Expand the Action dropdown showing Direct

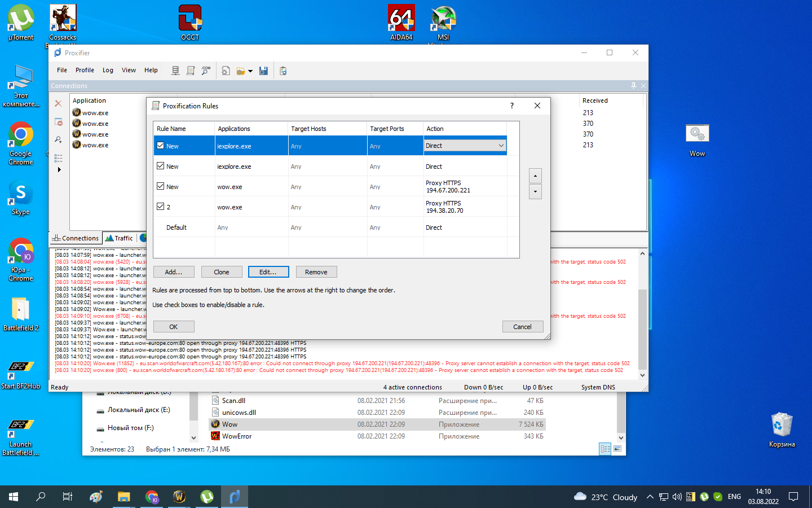(501, 146)
